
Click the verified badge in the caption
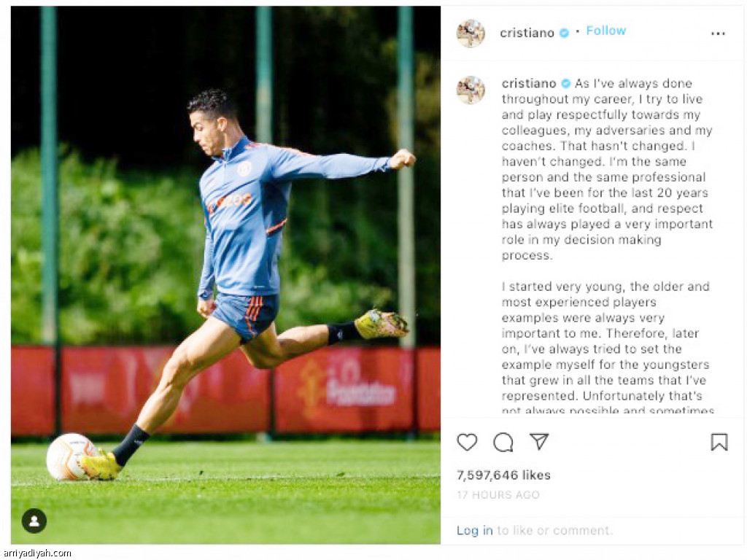pos(565,84)
